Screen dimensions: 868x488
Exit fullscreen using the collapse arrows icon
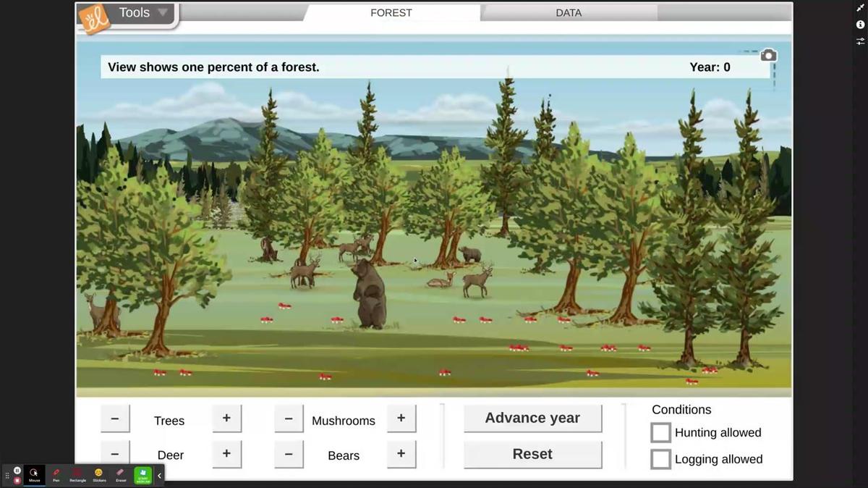(860, 7)
